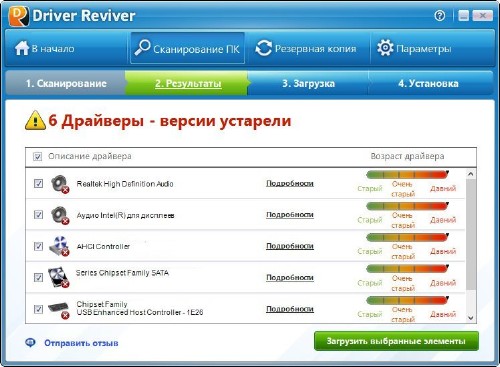Go to the В начало home tab
This screenshot has height=367, width=500.
[x=45, y=49]
